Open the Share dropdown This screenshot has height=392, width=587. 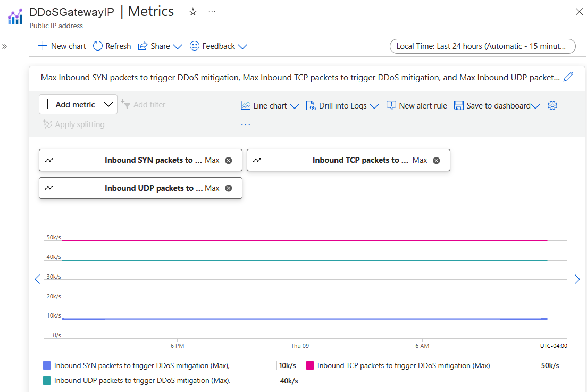[160, 46]
